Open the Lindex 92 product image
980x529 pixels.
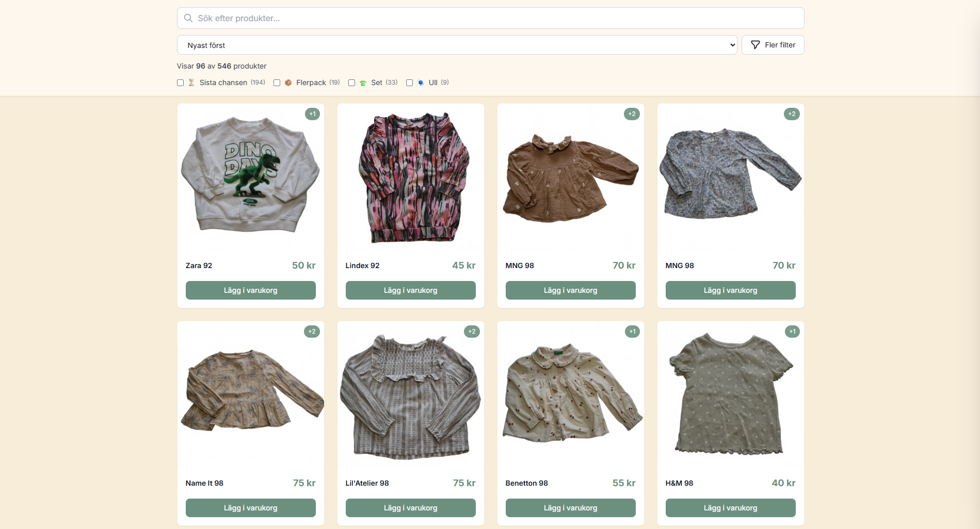click(410, 177)
